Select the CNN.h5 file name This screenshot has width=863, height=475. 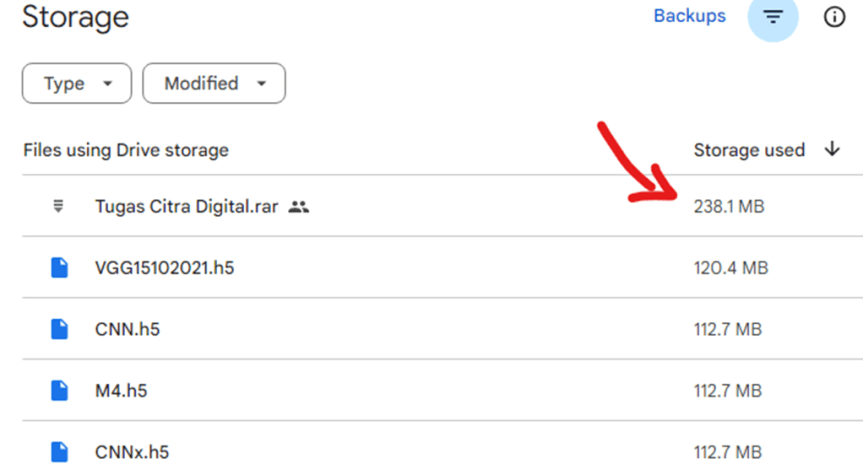[x=127, y=330]
